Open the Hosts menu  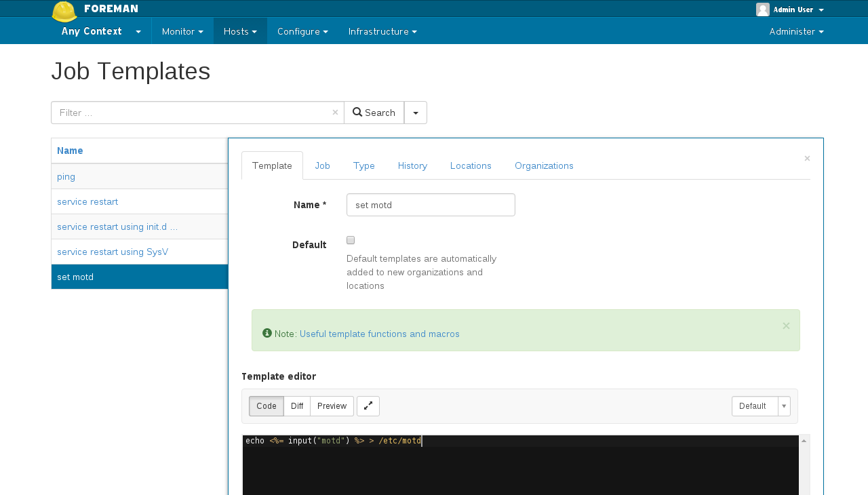tap(240, 31)
